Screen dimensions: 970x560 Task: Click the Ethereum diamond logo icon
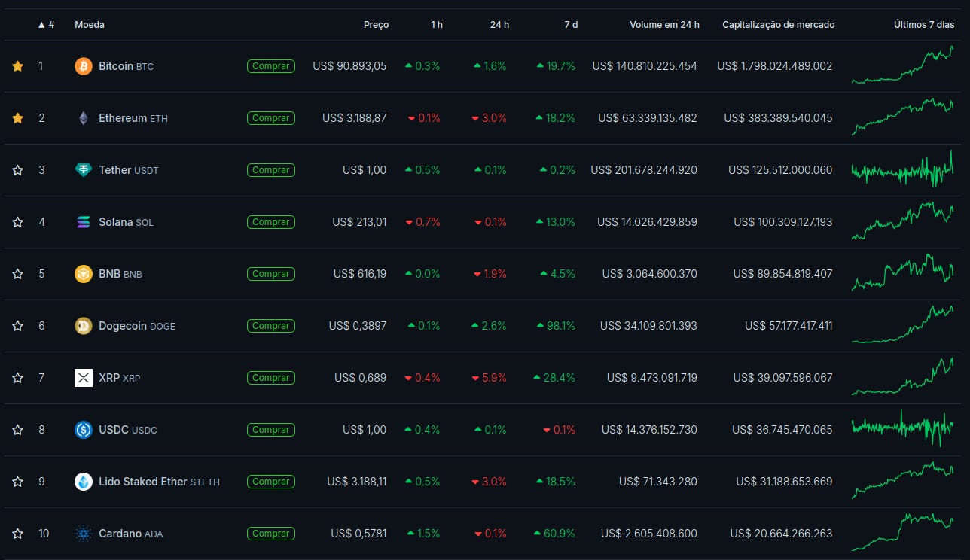84,118
